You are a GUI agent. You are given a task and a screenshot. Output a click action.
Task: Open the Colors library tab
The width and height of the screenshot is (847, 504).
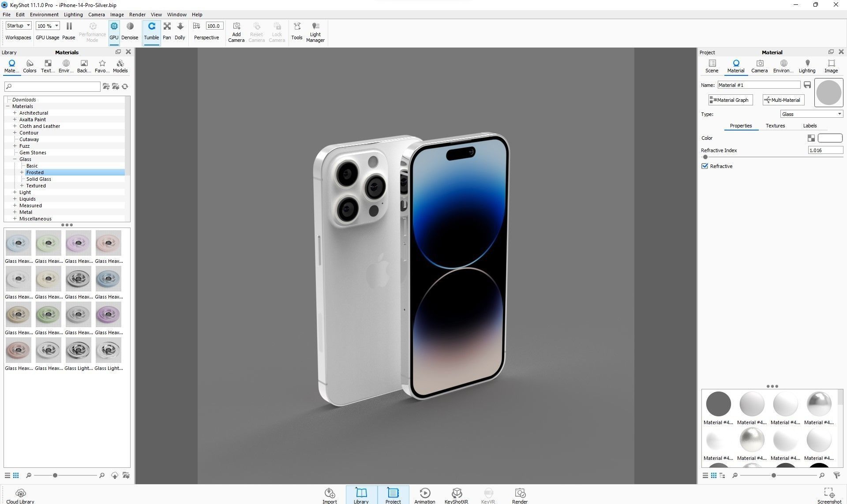click(30, 66)
